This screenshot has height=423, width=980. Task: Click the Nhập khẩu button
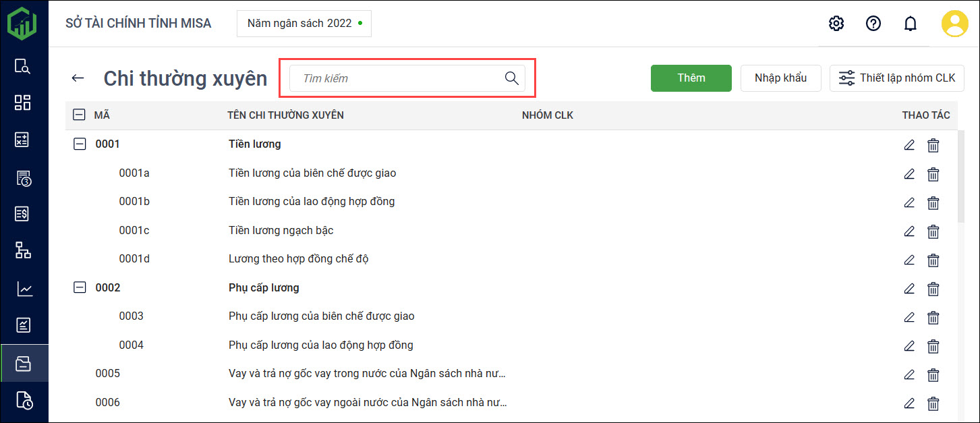click(x=780, y=78)
